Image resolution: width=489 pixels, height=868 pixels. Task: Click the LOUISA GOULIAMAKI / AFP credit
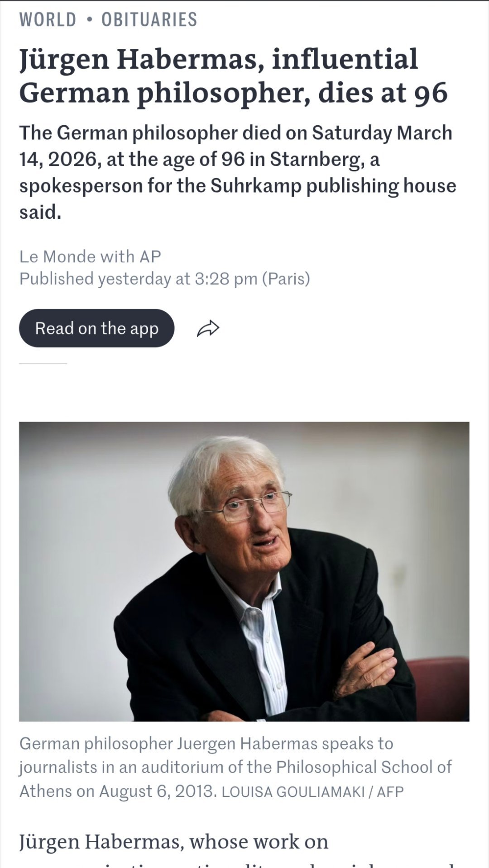(312, 792)
